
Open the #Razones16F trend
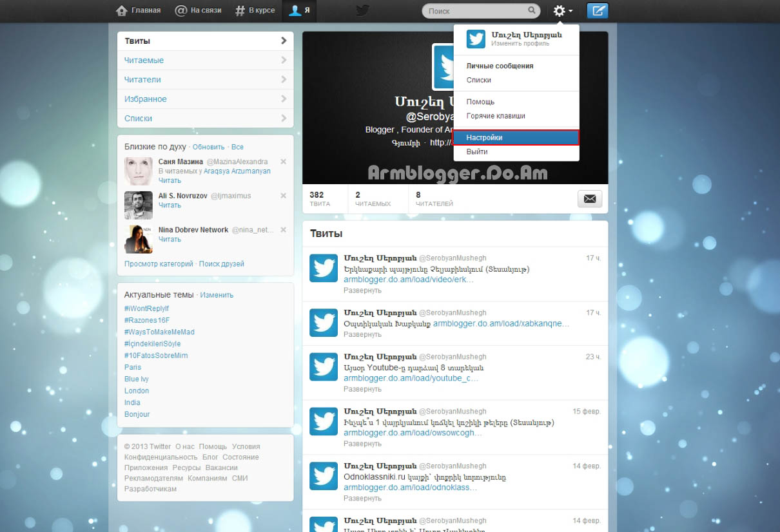coord(147,320)
